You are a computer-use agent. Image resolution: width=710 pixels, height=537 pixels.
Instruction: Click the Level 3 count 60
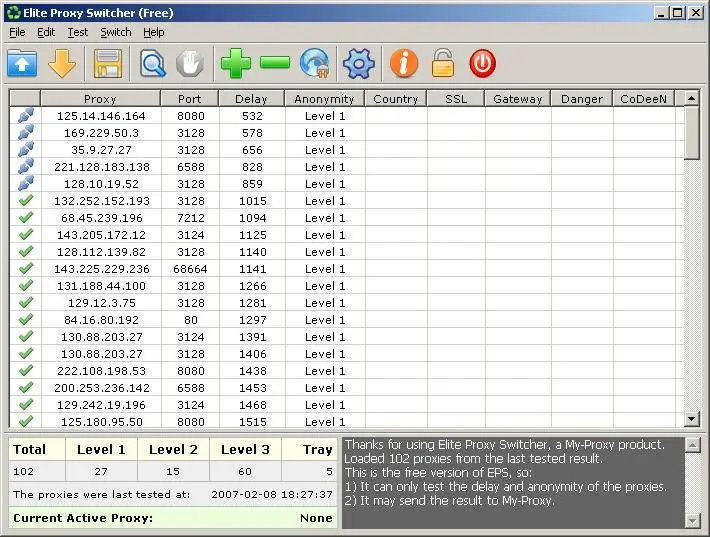245,471
